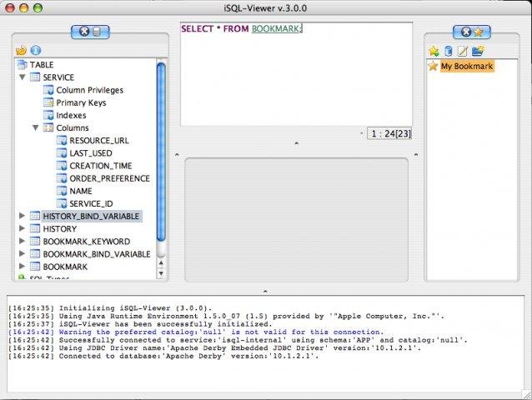Screen dimensions: 532x400
Task: Click the 'Using JDBC Driver name' log line
Action: pos(214,347)
